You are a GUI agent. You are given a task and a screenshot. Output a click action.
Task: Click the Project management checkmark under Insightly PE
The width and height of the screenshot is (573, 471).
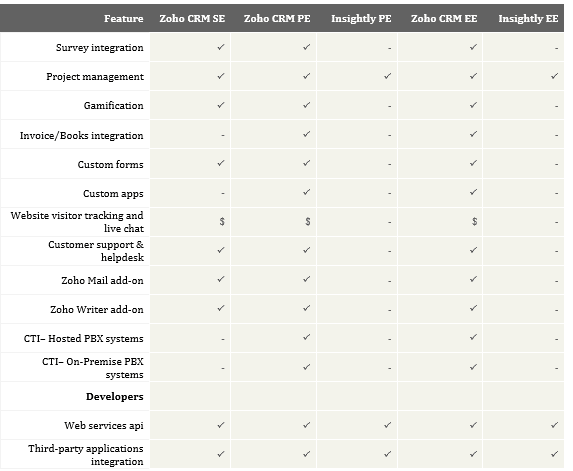click(x=387, y=76)
